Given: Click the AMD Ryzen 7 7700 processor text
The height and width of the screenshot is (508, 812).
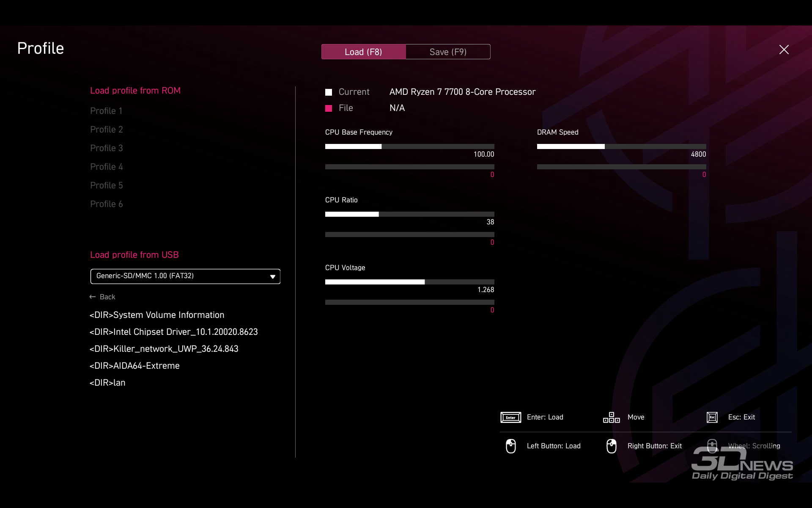Looking at the screenshot, I should pyautogui.click(x=462, y=92).
